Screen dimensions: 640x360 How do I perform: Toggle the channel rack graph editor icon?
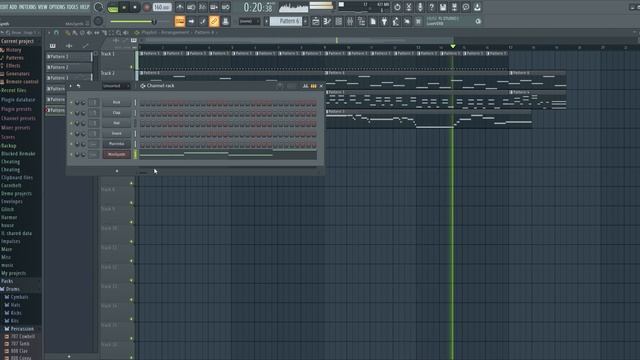pyautogui.click(x=305, y=86)
